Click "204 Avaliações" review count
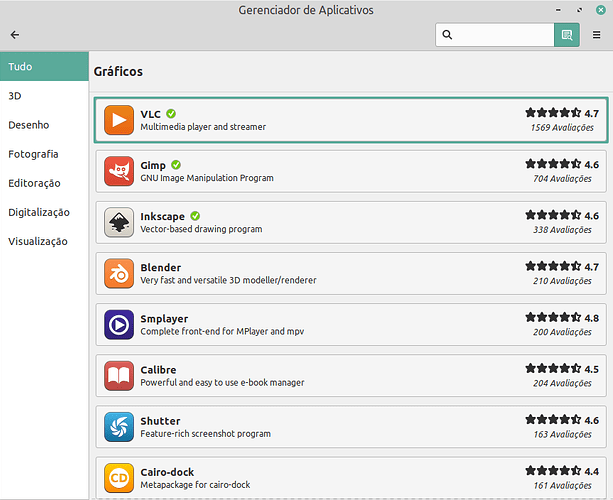Image resolution: width=613 pixels, height=500 pixels. (x=562, y=384)
